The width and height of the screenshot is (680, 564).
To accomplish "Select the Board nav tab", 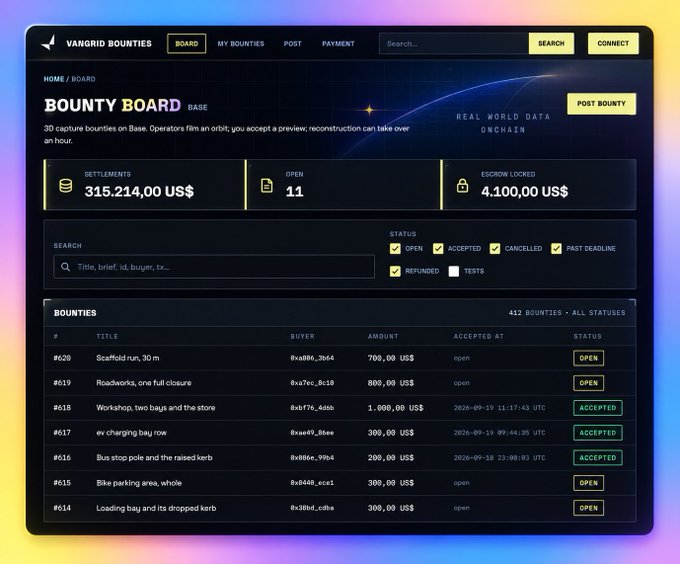I will click(186, 43).
